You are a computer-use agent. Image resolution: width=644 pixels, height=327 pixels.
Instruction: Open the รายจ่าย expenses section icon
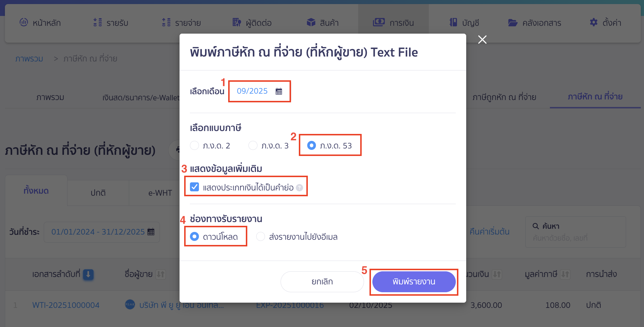[x=166, y=22]
